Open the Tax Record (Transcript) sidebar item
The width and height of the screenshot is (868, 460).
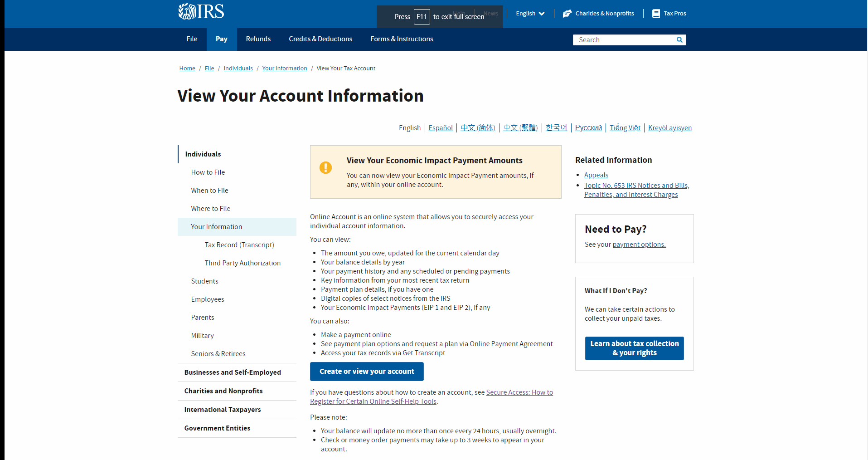(x=239, y=245)
